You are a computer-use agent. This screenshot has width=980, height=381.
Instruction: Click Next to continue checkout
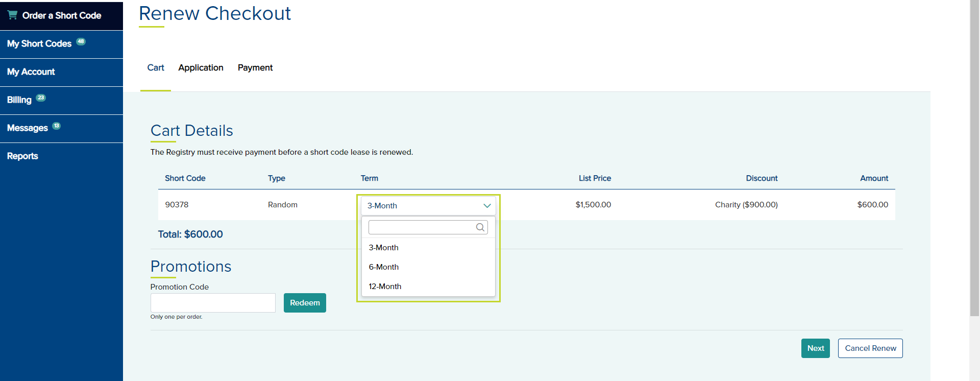[815, 348]
